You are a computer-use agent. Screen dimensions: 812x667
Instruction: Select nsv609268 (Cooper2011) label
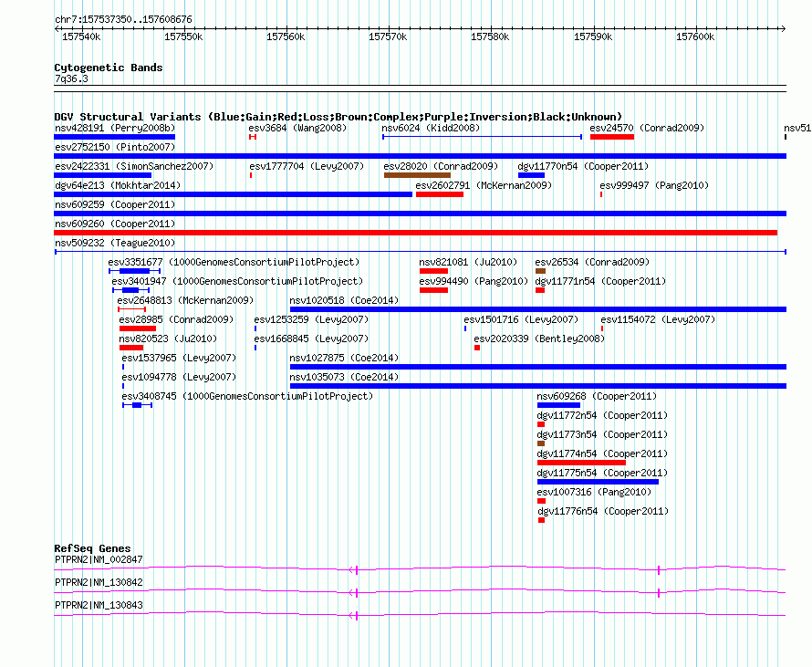(597, 396)
